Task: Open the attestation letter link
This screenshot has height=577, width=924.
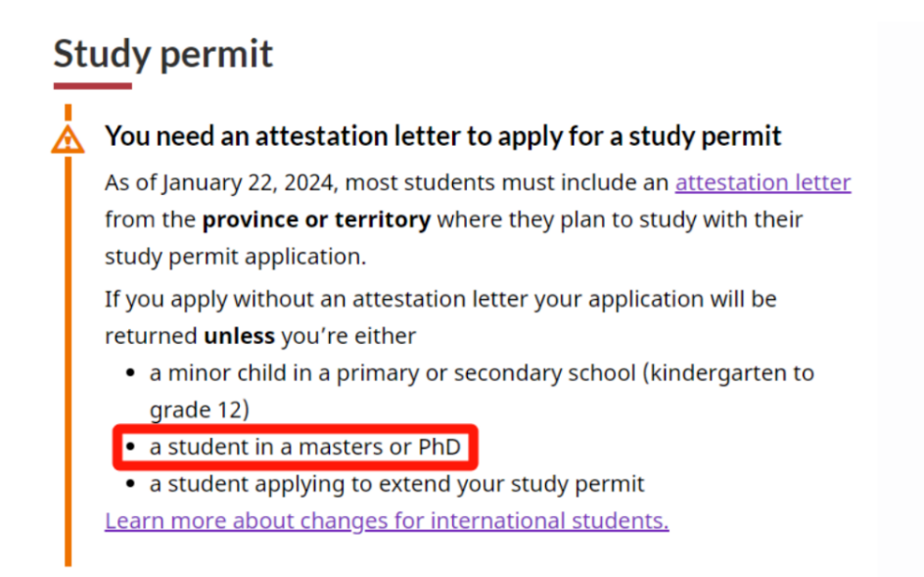Action: pyautogui.click(x=762, y=182)
